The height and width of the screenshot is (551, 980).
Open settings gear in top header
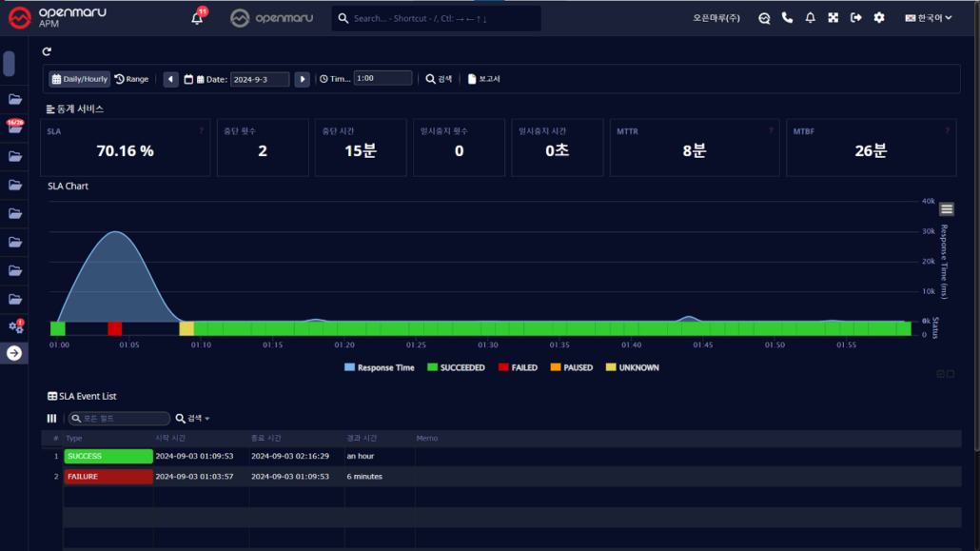click(x=879, y=18)
